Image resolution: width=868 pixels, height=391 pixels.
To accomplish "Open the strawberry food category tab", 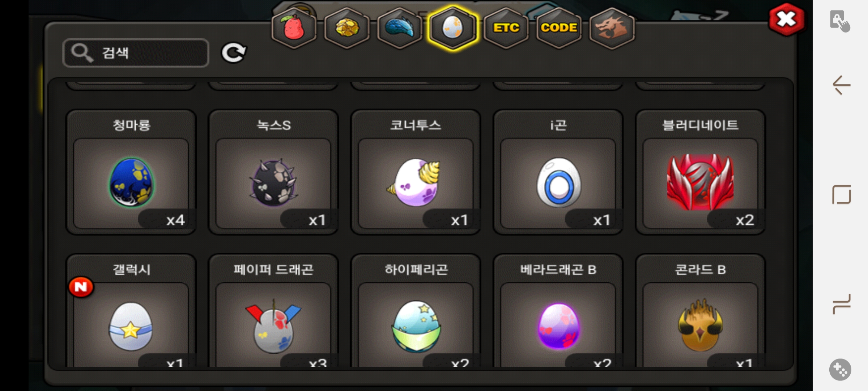I will click(294, 28).
